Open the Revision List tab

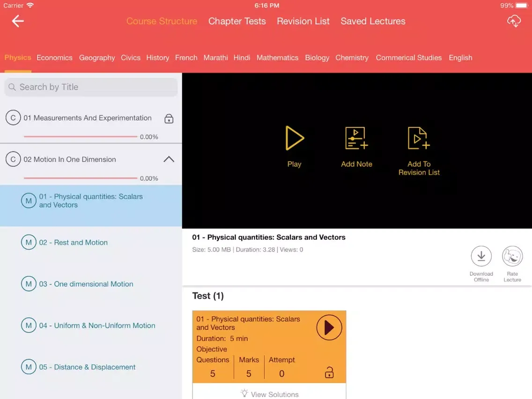pyautogui.click(x=303, y=21)
